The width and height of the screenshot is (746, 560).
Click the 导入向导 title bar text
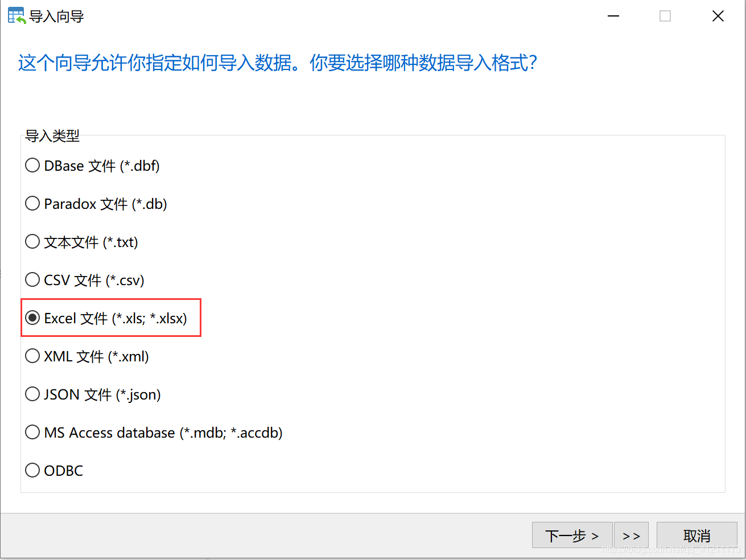click(x=56, y=17)
